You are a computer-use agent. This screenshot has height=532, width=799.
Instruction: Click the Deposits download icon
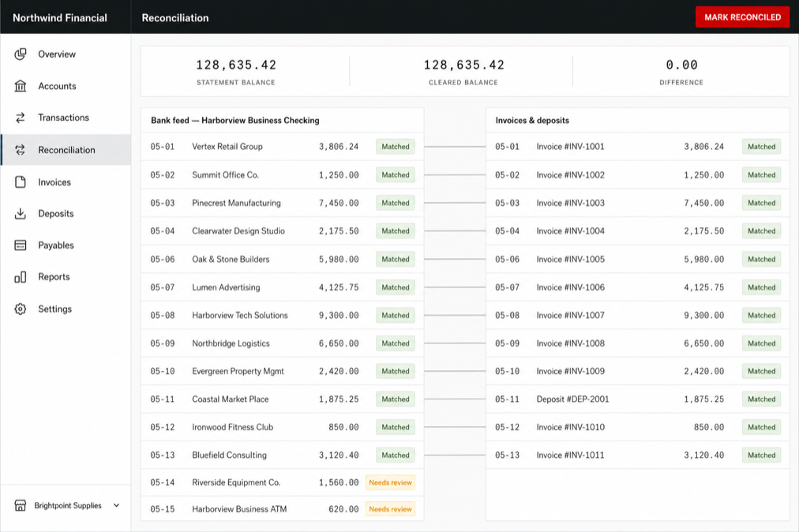click(x=21, y=214)
